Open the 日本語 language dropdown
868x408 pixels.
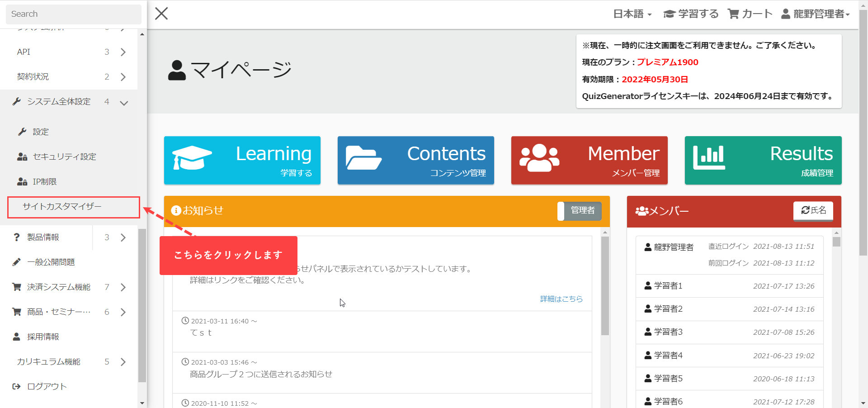[632, 14]
